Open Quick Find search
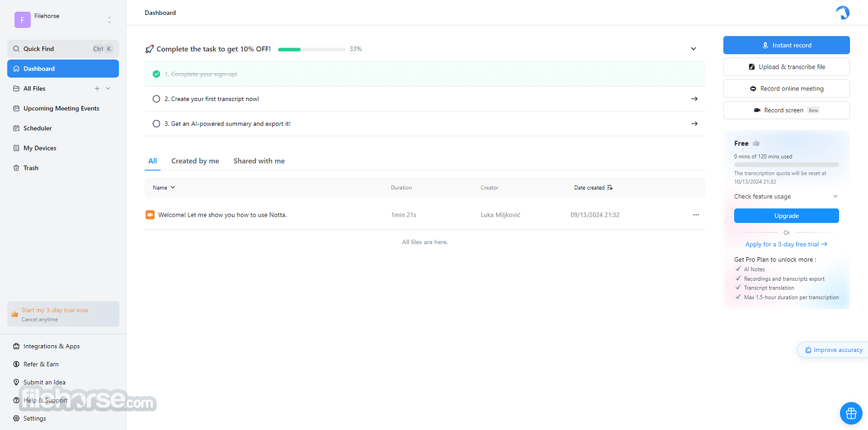 pos(63,49)
